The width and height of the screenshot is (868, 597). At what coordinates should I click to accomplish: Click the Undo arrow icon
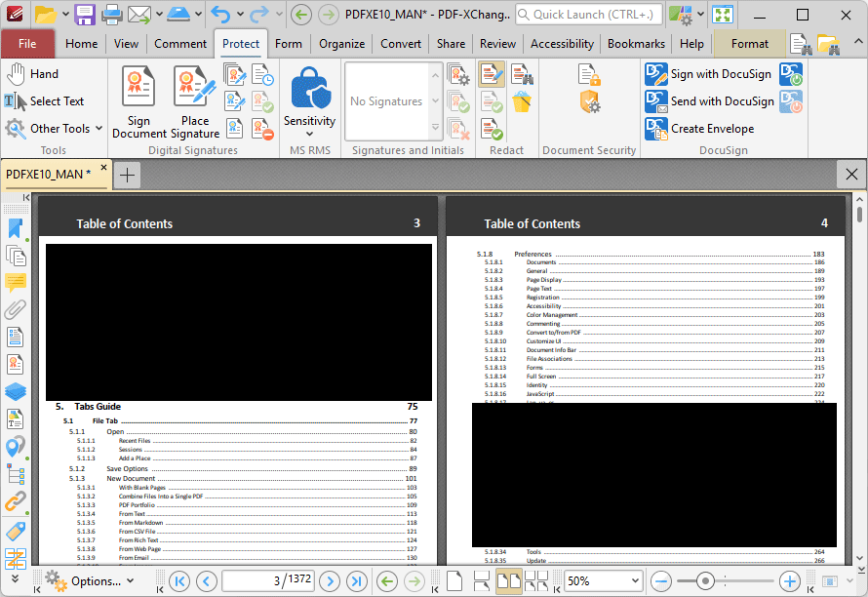pyautogui.click(x=220, y=15)
